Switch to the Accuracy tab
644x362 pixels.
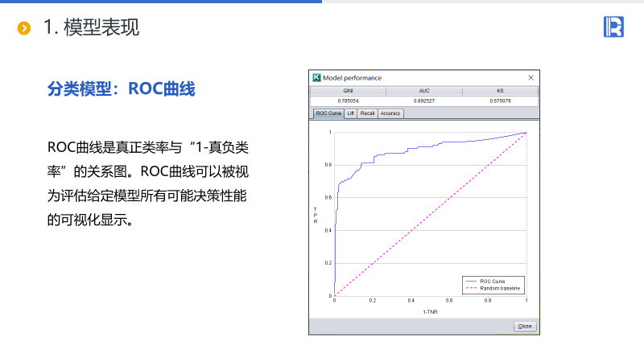tap(390, 113)
